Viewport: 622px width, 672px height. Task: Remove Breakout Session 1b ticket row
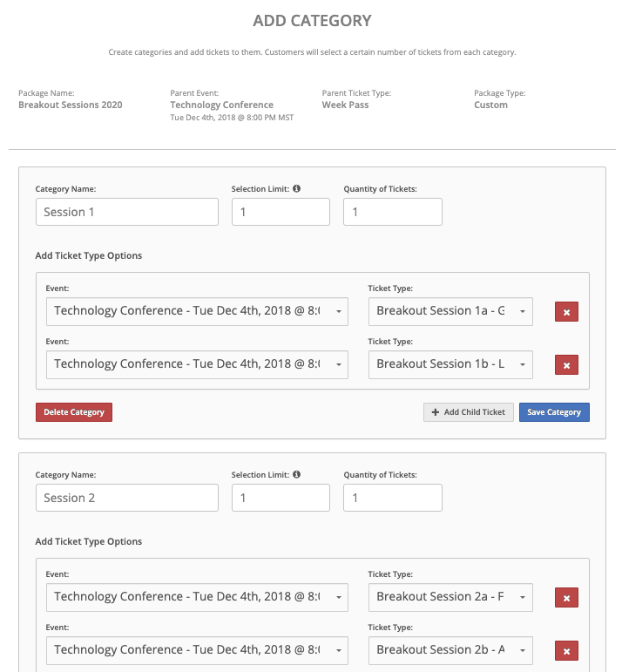coord(566,364)
